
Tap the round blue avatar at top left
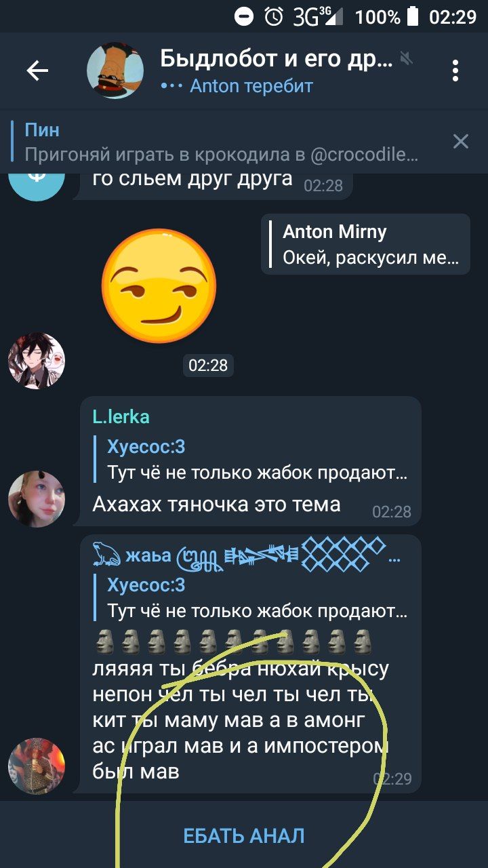(x=37, y=183)
